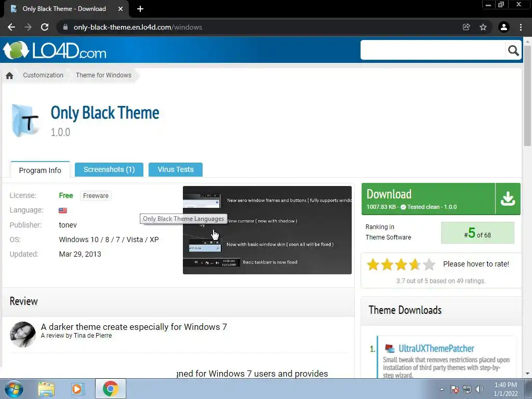Click the taskbar clock showing 1:40 PM
This screenshot has height=399, width=532.
coord(506,389)
